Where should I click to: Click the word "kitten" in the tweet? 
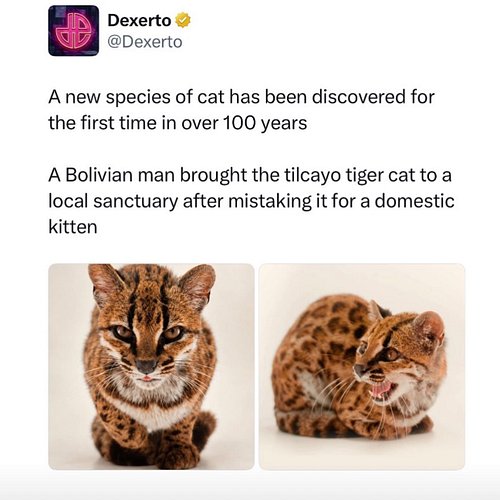tap(73, 227)
